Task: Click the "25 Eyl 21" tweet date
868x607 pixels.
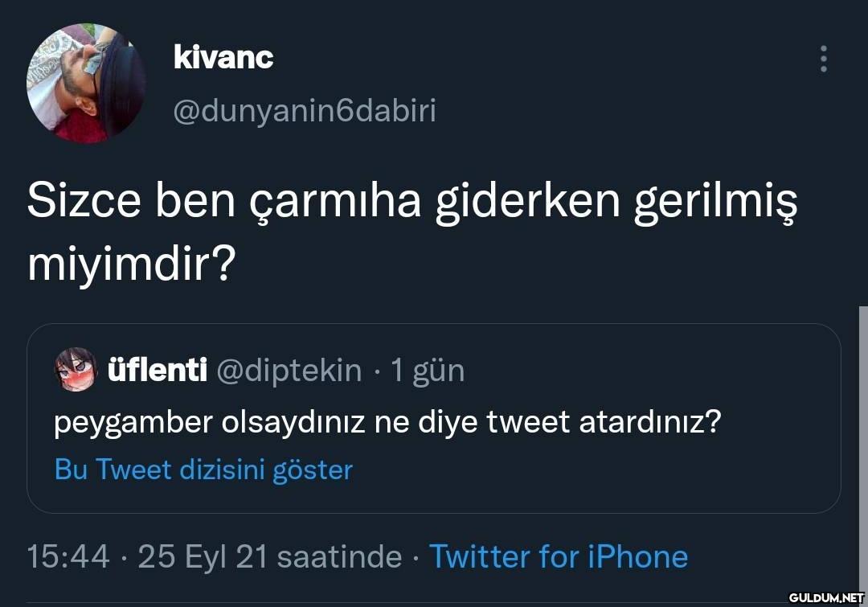Action: tap(203, 556)
